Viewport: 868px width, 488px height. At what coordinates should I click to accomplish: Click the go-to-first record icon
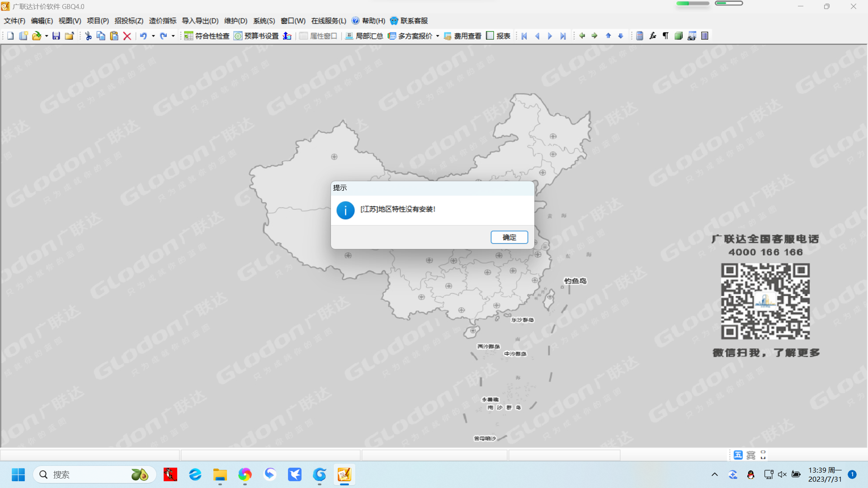[x=524, y=36]
